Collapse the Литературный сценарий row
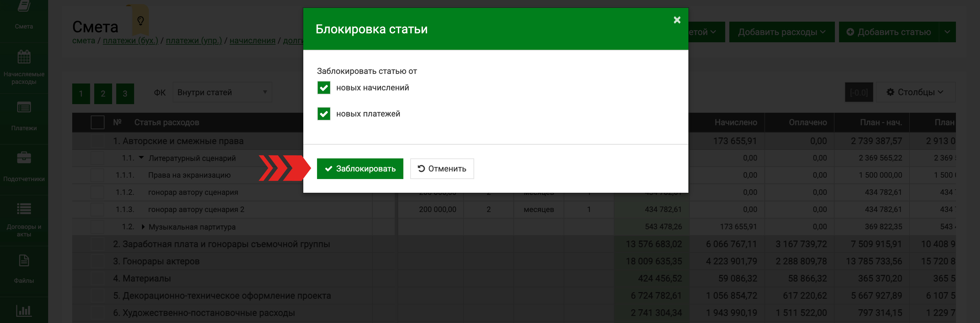The width and height of the screenshot is (980, 323). point(142,158)
